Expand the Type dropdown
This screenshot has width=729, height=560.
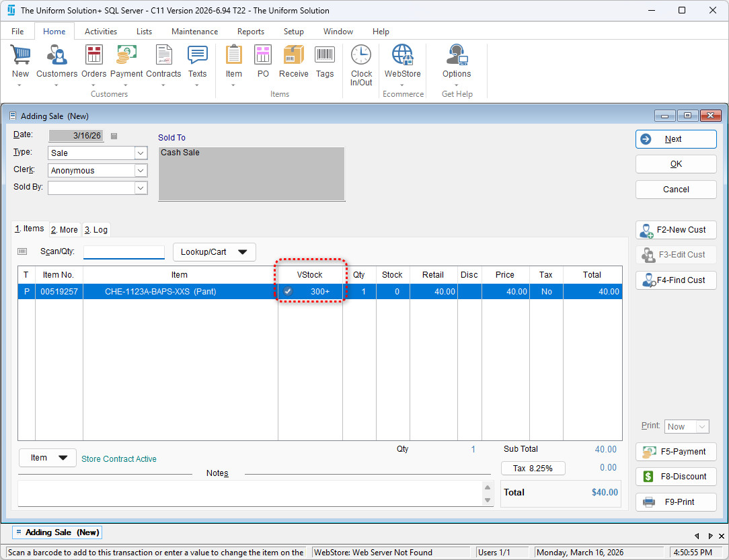pos(141,153)
